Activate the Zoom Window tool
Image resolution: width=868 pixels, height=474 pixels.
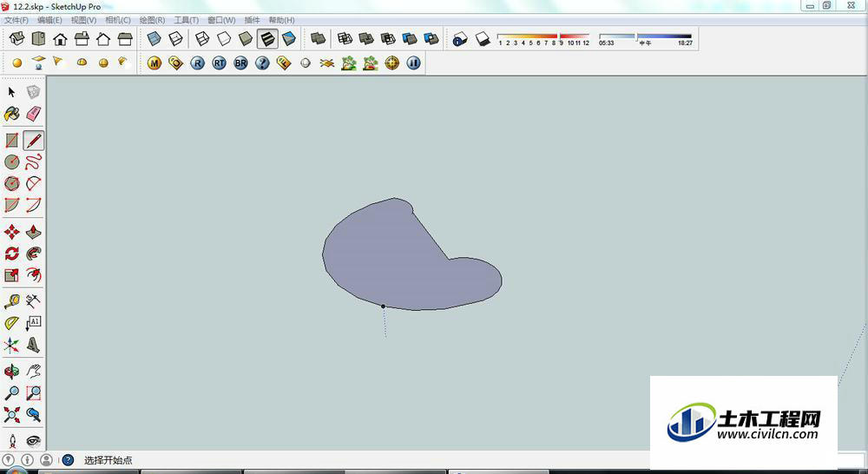pos(33,393)
